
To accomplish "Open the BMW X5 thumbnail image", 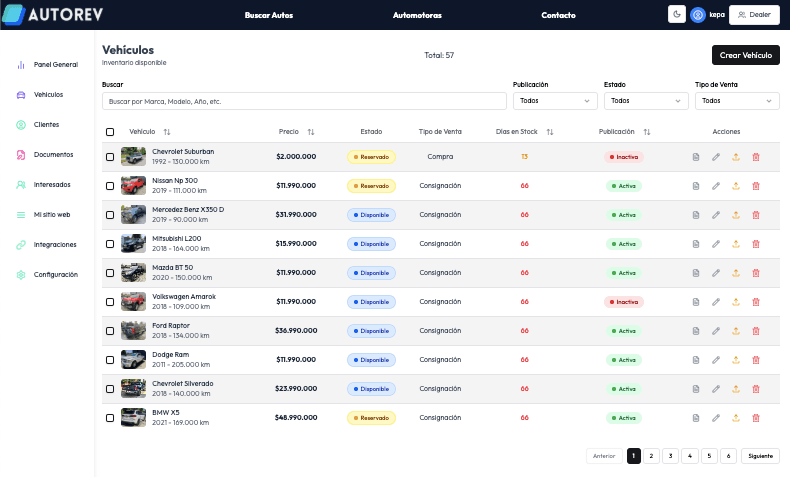I will click(134, 418).
